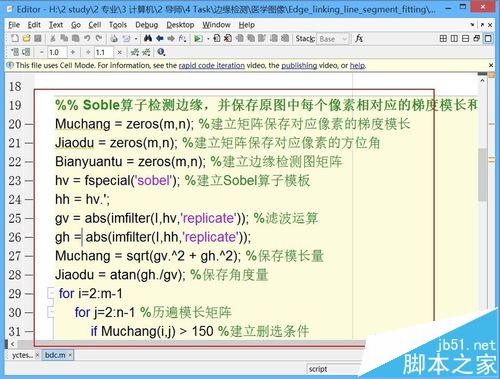Screen dimensions: 500x379
Task: Increment value with the plus button beside 1.0
Action: (x=73, y=52)
